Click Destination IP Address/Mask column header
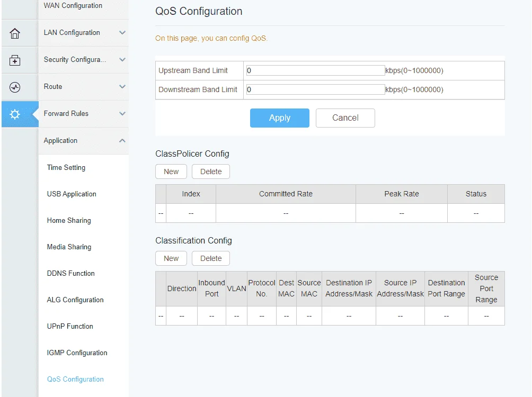 pos(349,288)
